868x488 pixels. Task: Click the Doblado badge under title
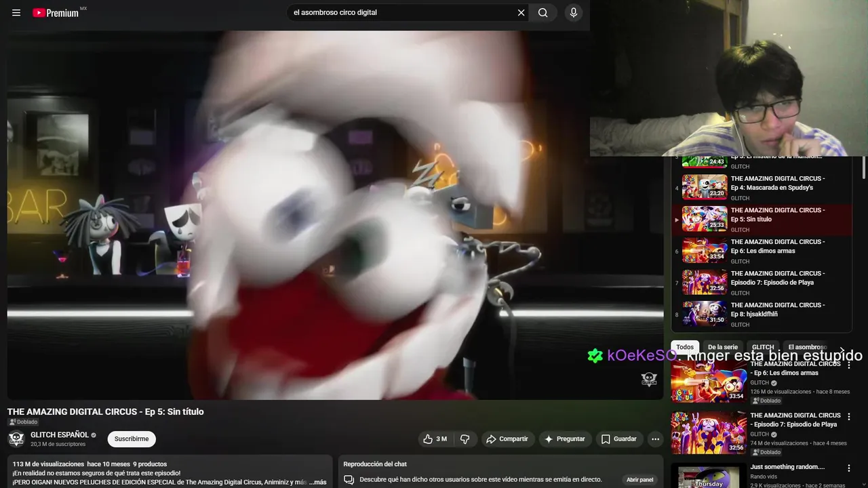tap(23, 422)
